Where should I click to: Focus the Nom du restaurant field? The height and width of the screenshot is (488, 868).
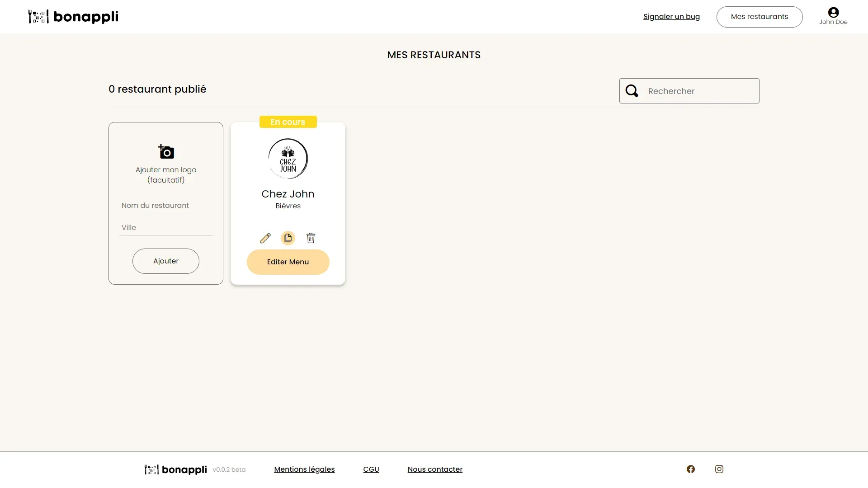(166, 206)
